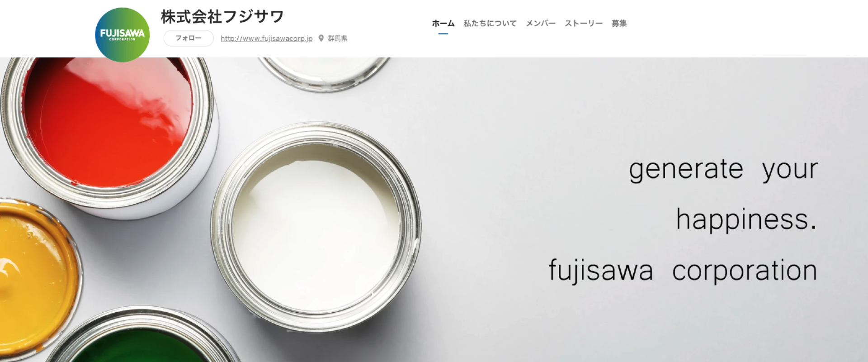868x362 pixels.
Task: Click the red paint can
Action: click(x=108, y=131)
